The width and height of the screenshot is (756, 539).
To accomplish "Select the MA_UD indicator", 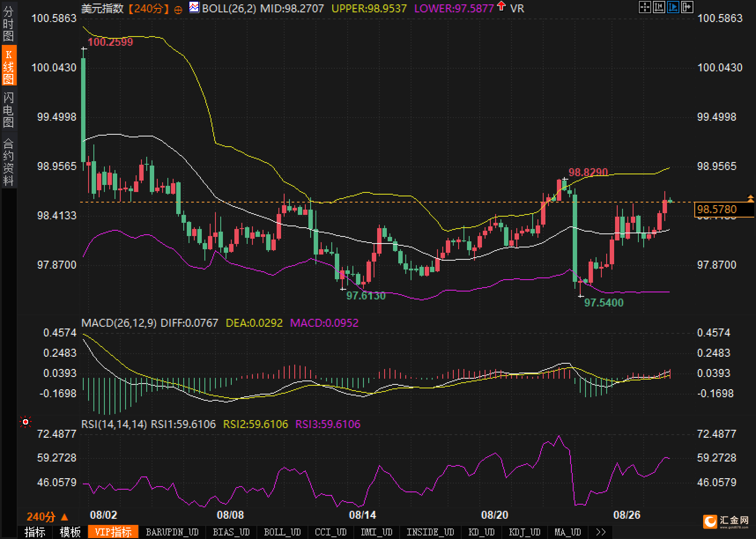I will tap(568, 532).
